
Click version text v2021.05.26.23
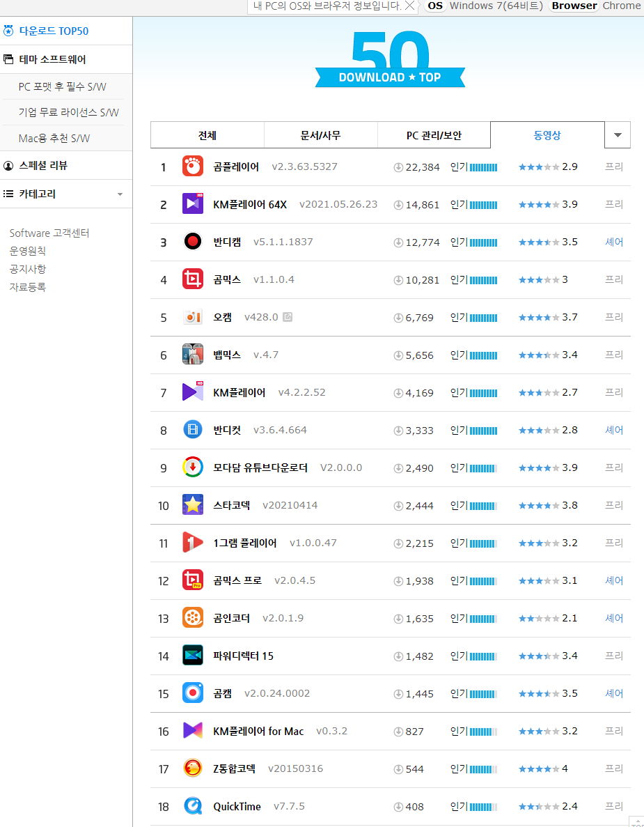point(338,204)
